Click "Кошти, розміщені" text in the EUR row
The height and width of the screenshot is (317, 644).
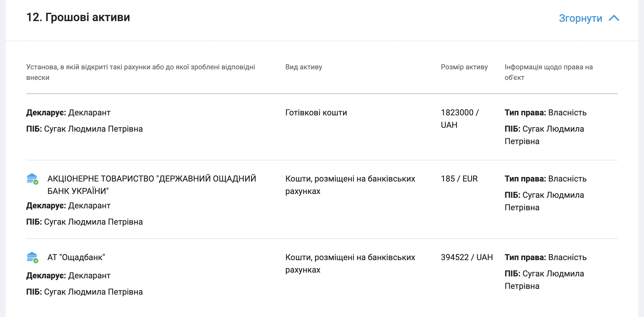coord(350,185)
